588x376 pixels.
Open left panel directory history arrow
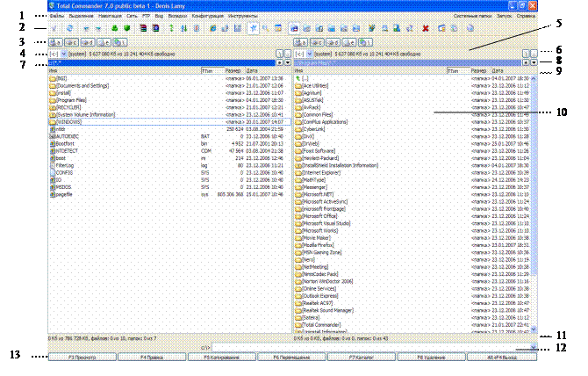tap(288, 62)
